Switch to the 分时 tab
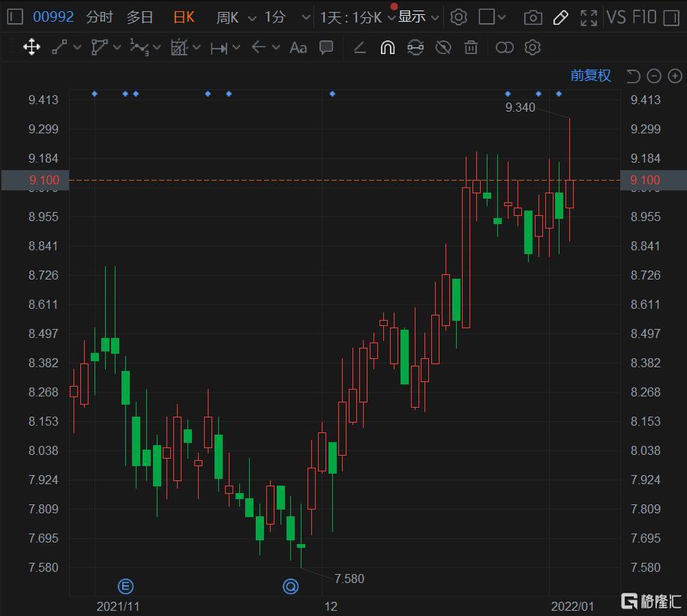 click(x=100, y=17)
